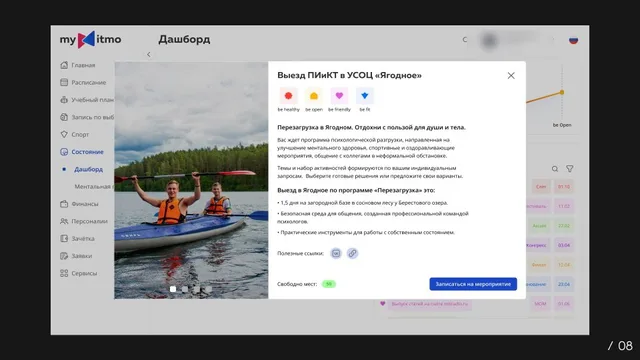Open the VK useful link icon

(336, 253)
